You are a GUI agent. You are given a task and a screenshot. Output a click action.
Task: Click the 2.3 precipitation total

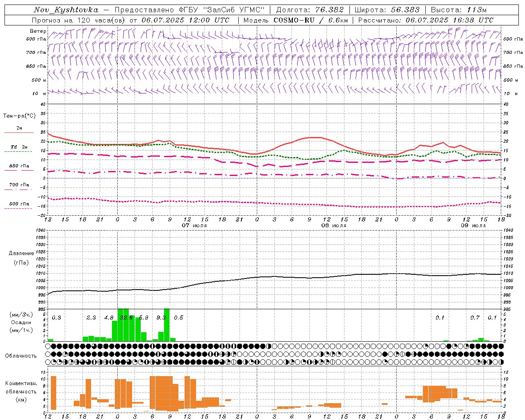[x=91, y=318]
